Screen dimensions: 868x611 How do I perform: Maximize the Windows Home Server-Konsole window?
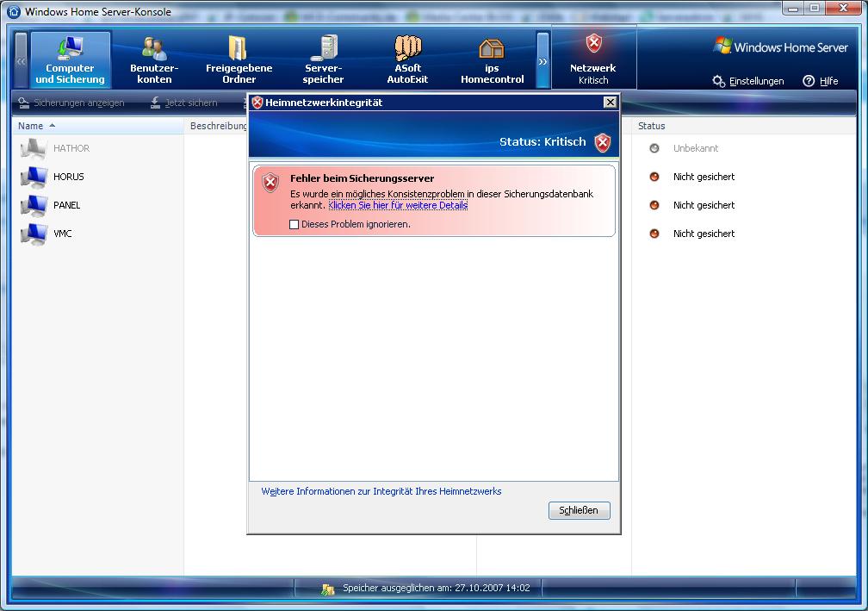(x=815, y=9)
